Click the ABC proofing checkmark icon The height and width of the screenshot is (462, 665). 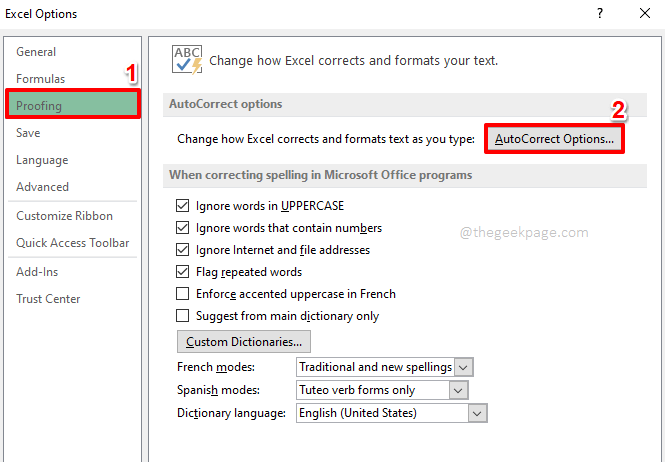click(x=187, y=60)
